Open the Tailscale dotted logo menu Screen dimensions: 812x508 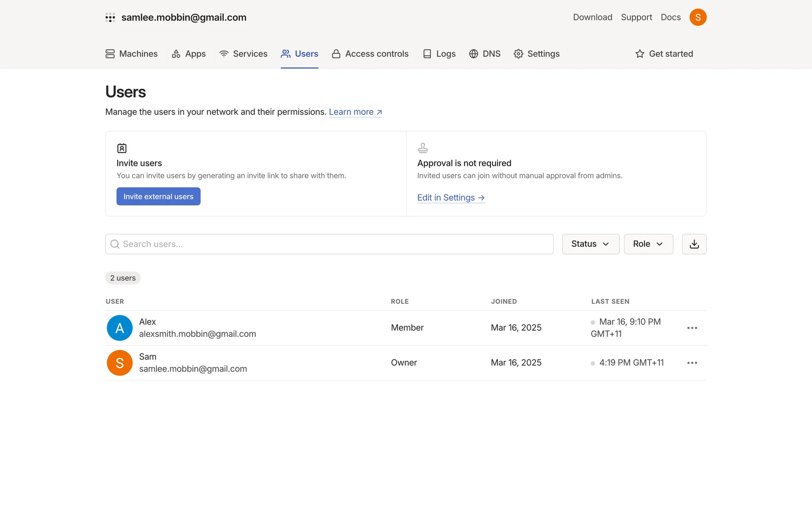click(110, 17)
